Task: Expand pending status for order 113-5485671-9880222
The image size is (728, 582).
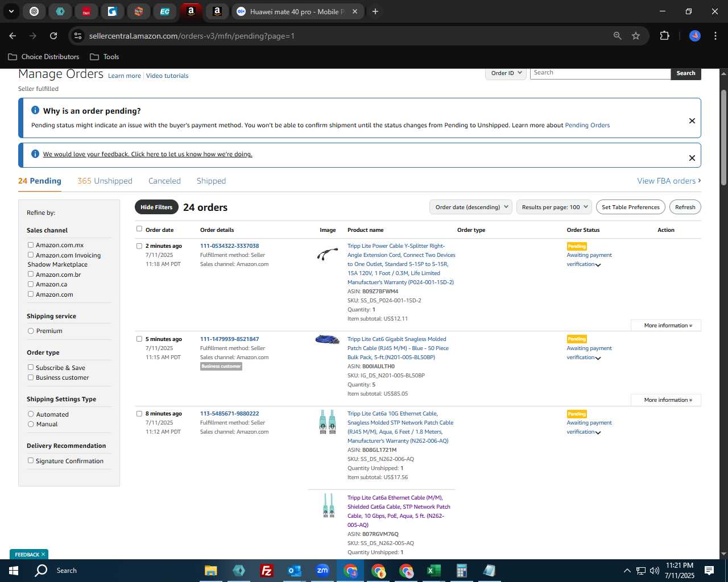Action: [x=598, y=433]
